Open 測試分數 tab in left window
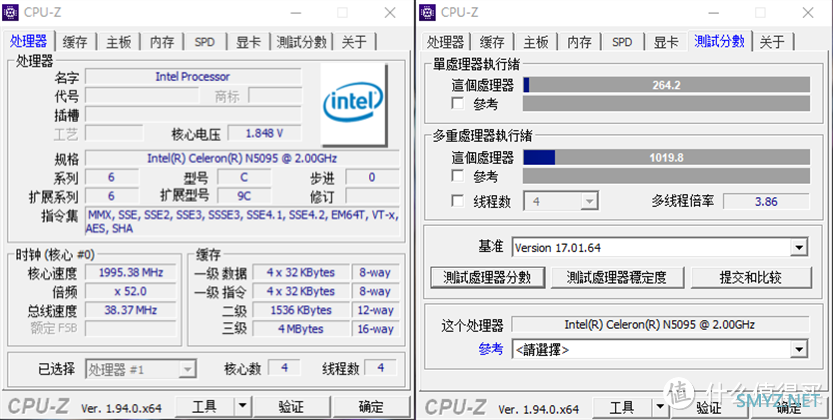 [x=301, y=42]
